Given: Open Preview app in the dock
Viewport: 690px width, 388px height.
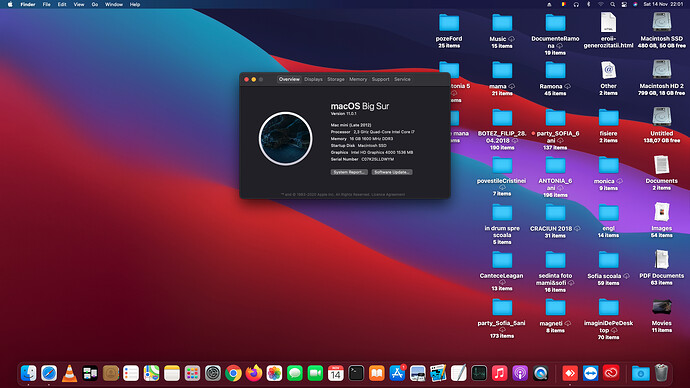Looking at the screenshot, I should [417, 373].
